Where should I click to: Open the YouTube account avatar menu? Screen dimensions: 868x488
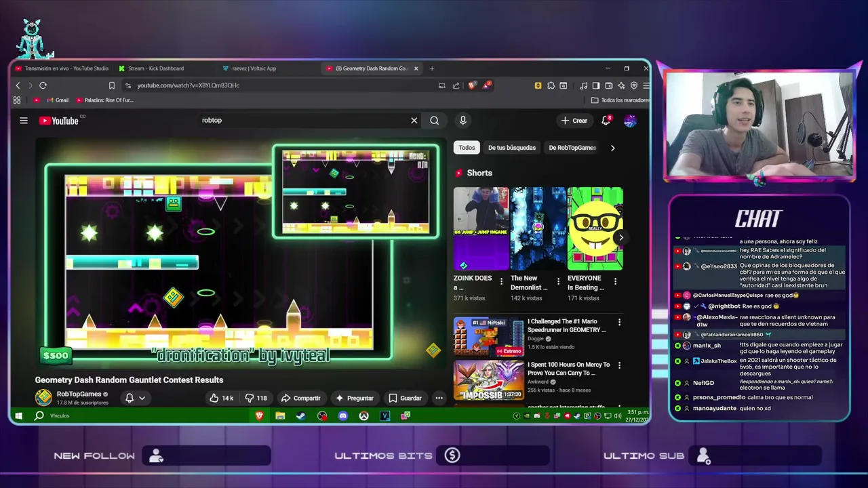click(630, 121)
